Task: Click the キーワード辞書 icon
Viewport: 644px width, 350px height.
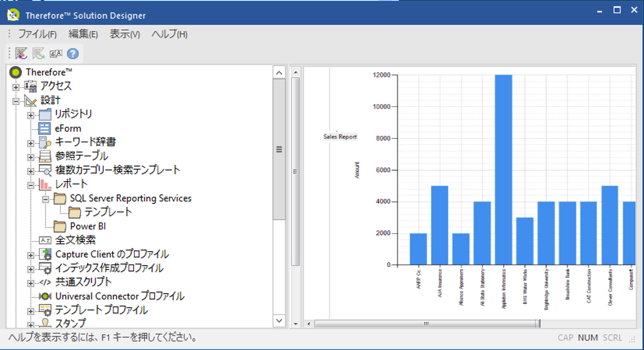Action: pos(45,142)
